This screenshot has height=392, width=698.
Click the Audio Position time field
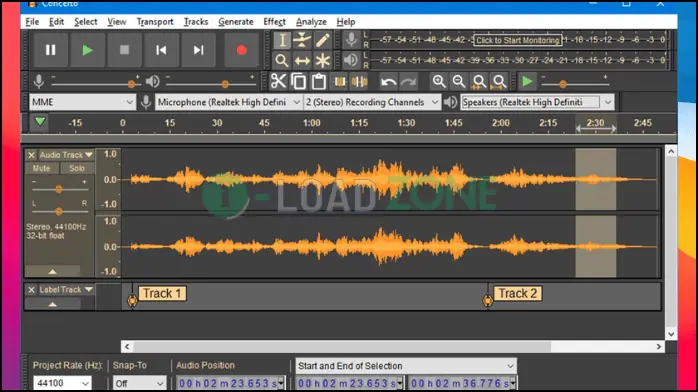pyautogui.click(x=231, y=383)
